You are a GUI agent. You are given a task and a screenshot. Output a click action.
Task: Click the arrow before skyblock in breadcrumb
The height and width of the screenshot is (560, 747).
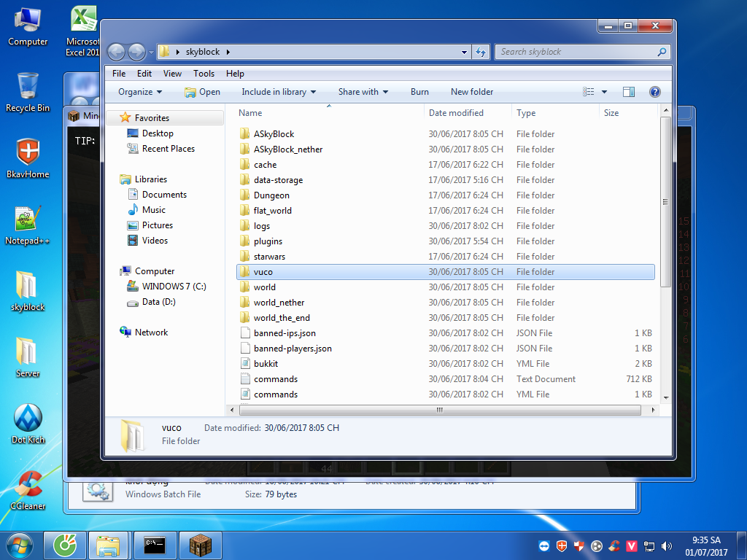click(178, 52)
